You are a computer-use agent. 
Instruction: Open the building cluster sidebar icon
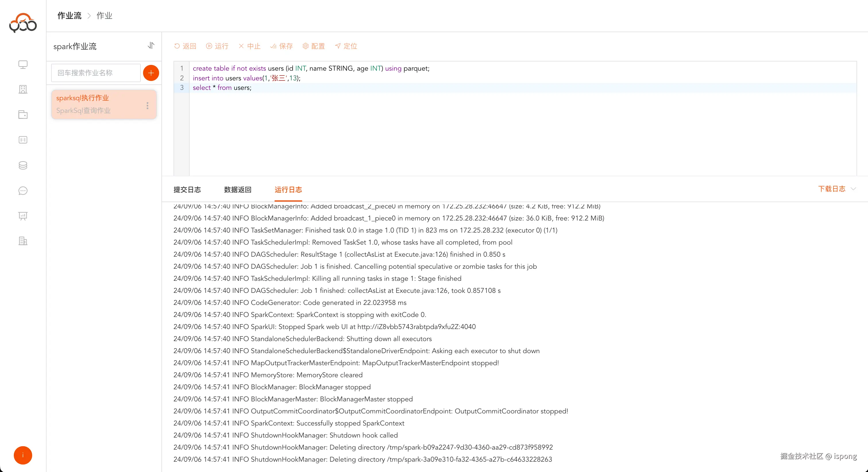(x=23, y=89)
